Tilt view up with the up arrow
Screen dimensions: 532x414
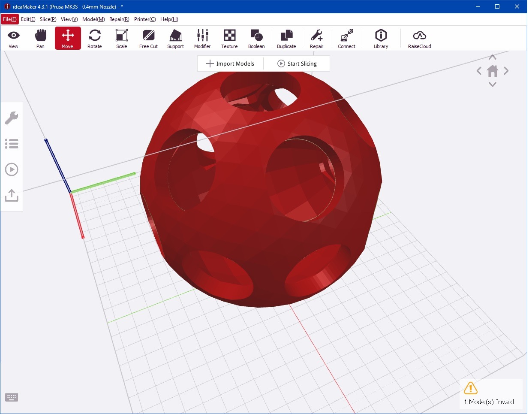point(493,57)
